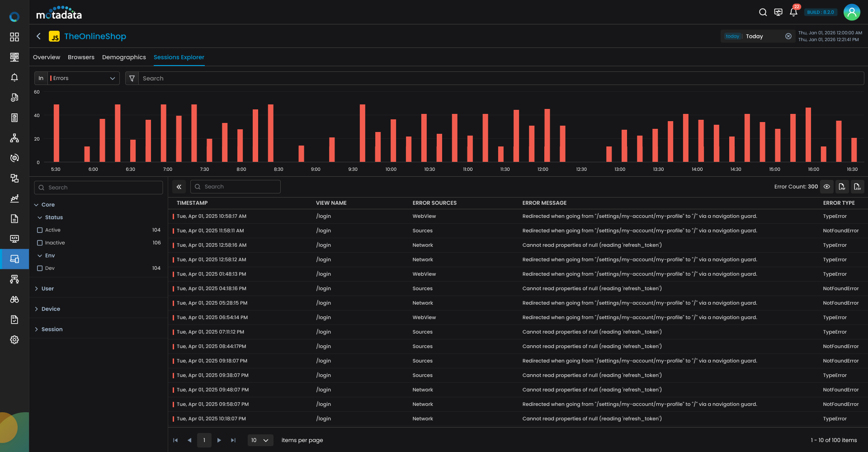Open the notifications bell icon
868x452 pixels.
[793, 12]
